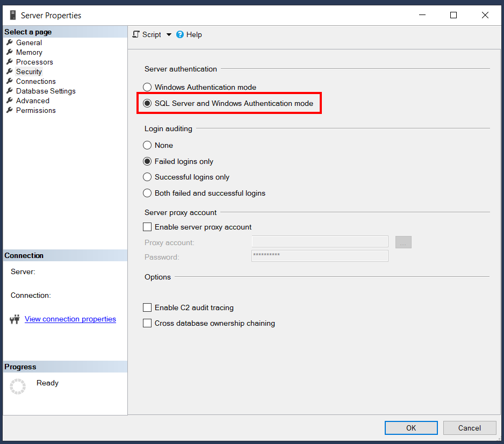Click the "Server:" label

pyautogui.click(x=23, y=271)
